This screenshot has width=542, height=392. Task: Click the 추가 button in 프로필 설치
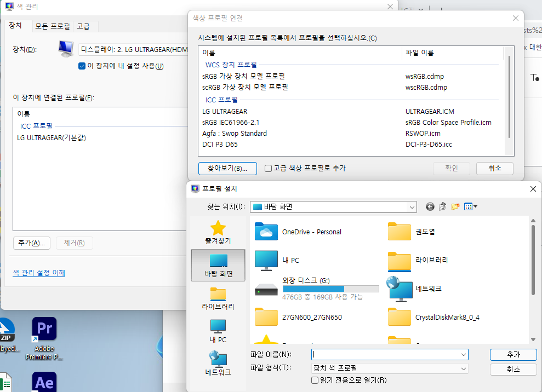pos(514,355)
